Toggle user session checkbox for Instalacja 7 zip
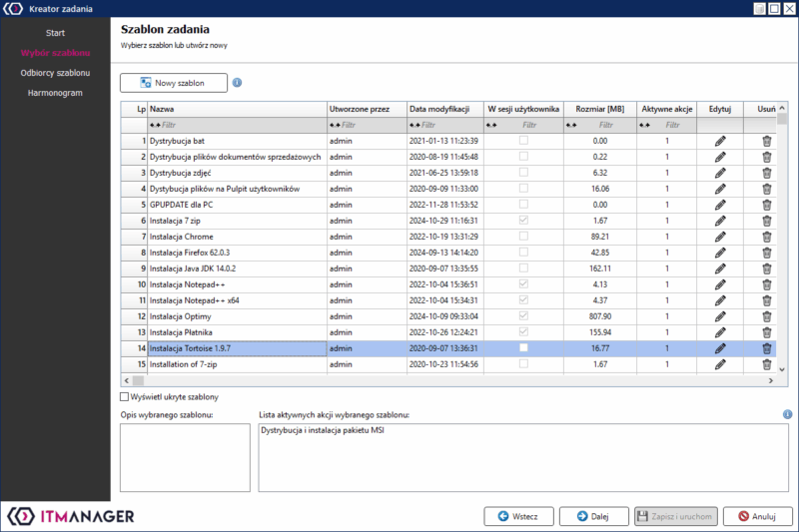Image resolution: width=799 pixels, height=532 pixels. (523, 221)
